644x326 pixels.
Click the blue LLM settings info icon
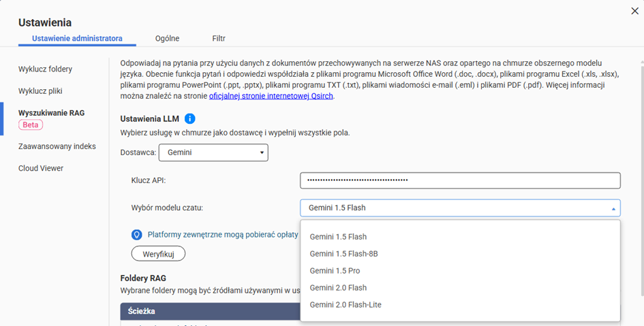pos(189,119)
